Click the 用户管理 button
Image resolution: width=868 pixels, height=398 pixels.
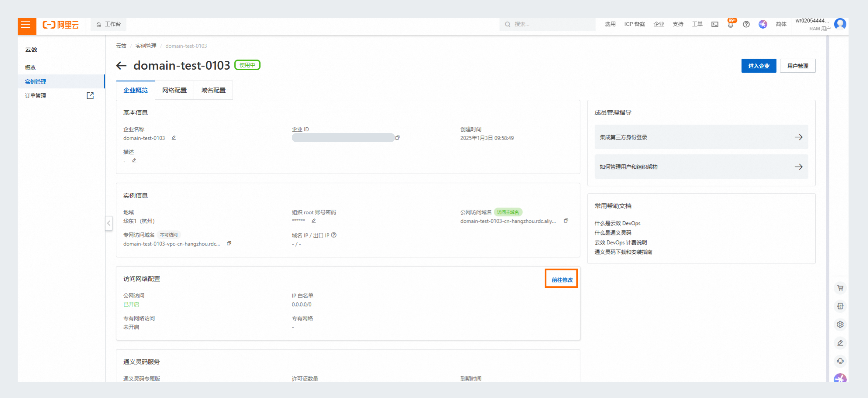pos(797,66)
